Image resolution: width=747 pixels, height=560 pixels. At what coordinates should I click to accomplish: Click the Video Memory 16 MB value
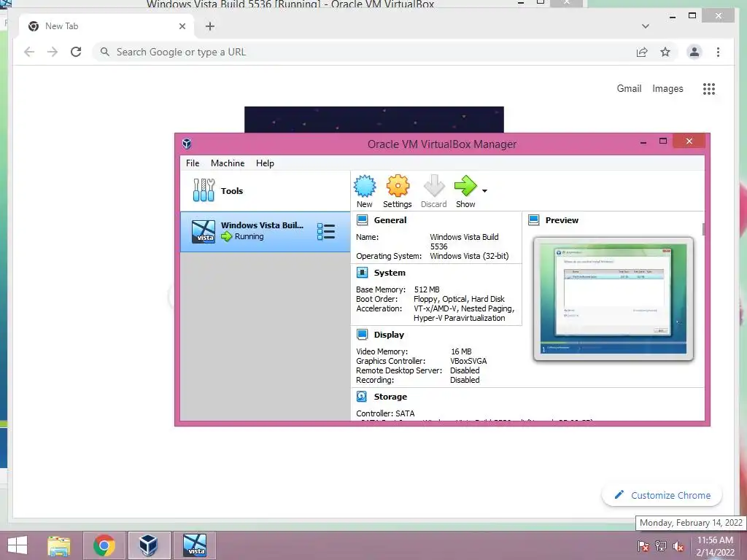(x=461, y=351)
